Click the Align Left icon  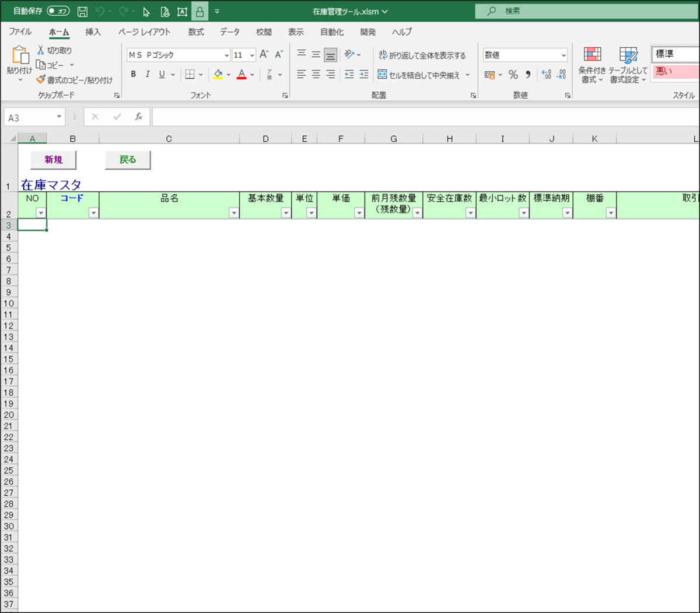tap(302, 74)
